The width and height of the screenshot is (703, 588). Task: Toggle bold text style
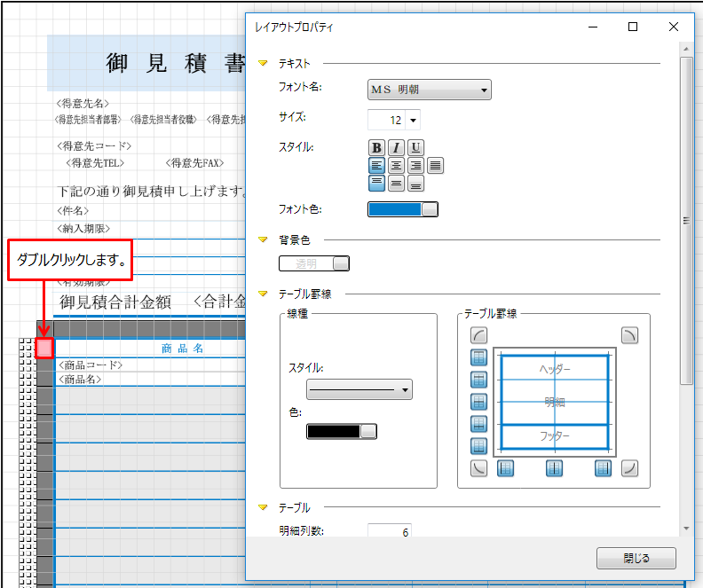click(x=376, y=147)
